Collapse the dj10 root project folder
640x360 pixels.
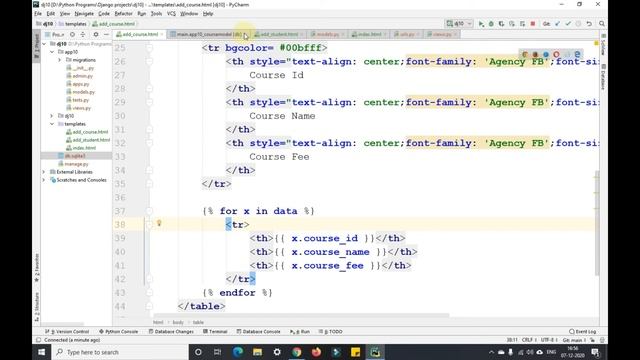(44, 44)
